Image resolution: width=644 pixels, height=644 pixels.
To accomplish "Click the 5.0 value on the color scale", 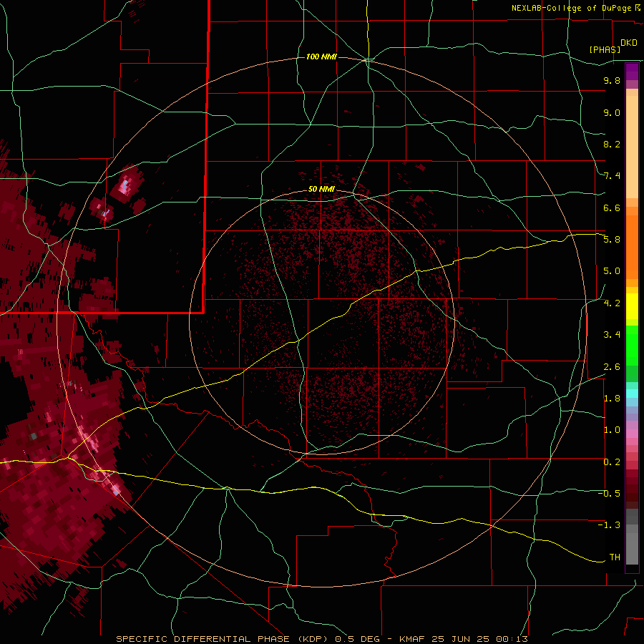I will [x=612, y=271].
